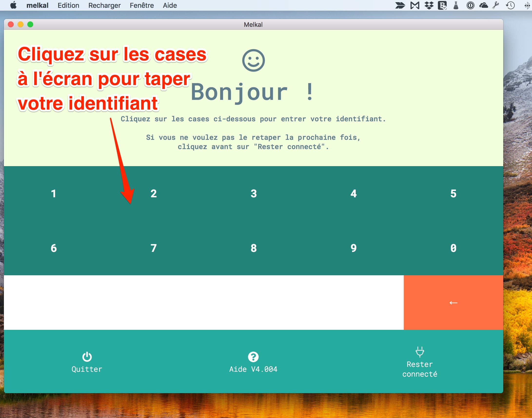Open the Fenêtre menu
Screen dimensions: 532x418
(142, 5)
